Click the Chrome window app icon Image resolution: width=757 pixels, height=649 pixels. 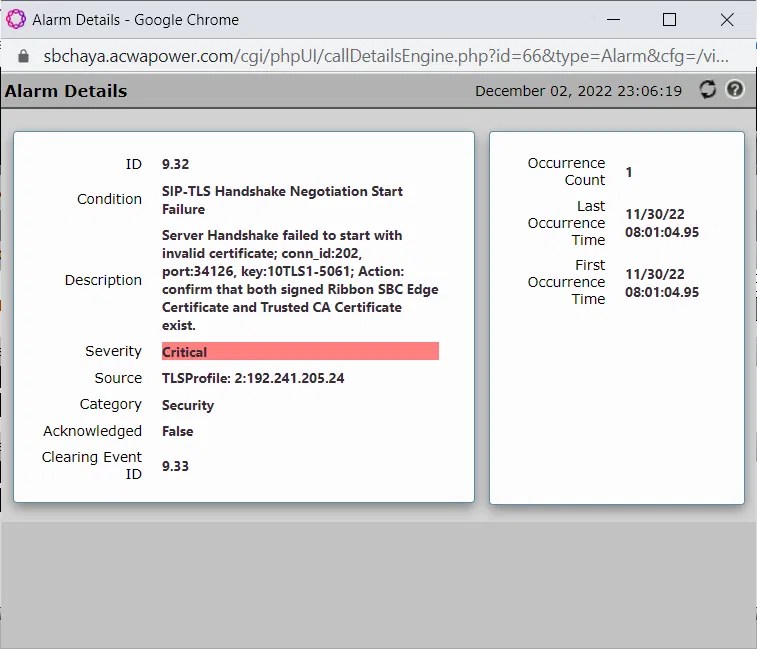16,20
